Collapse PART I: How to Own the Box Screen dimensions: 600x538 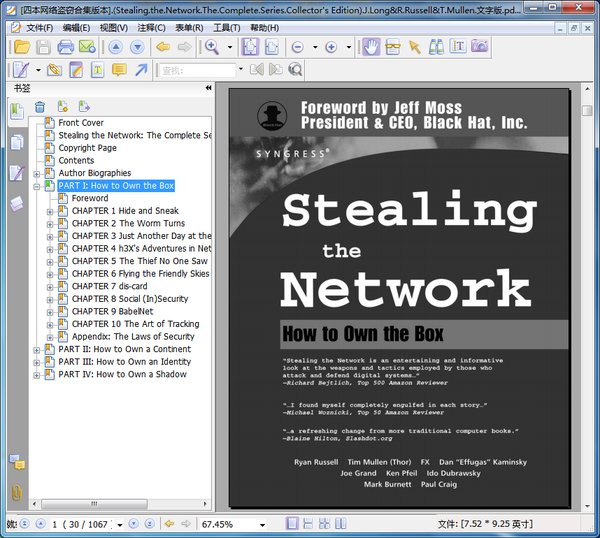36,186
